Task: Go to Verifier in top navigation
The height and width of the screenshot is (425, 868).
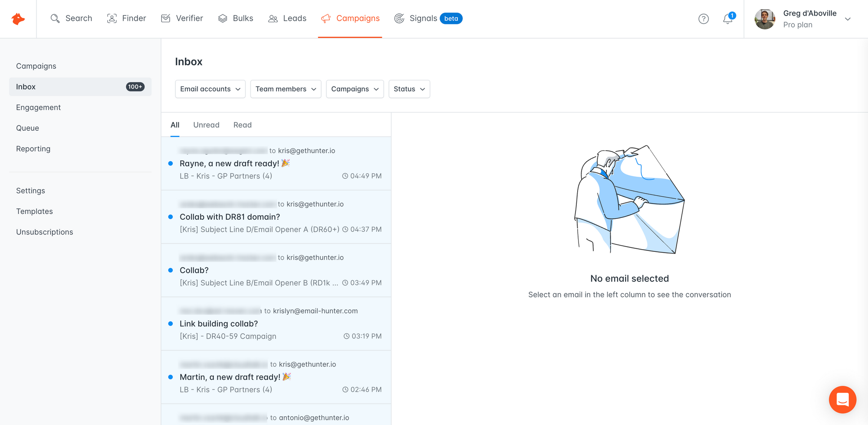Action: pyautogui.click(x=182, y=18)
